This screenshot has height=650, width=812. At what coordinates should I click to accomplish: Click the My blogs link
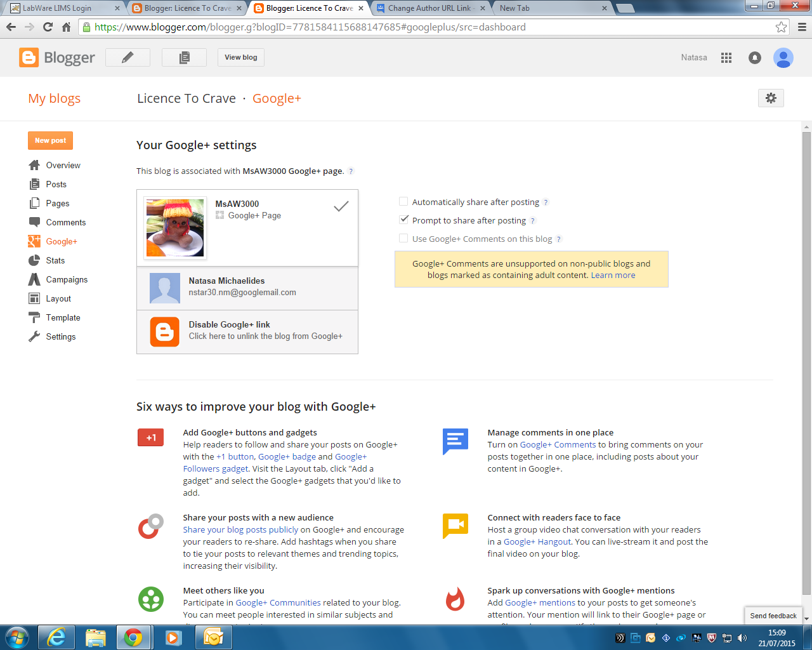(x=54, y=98)
